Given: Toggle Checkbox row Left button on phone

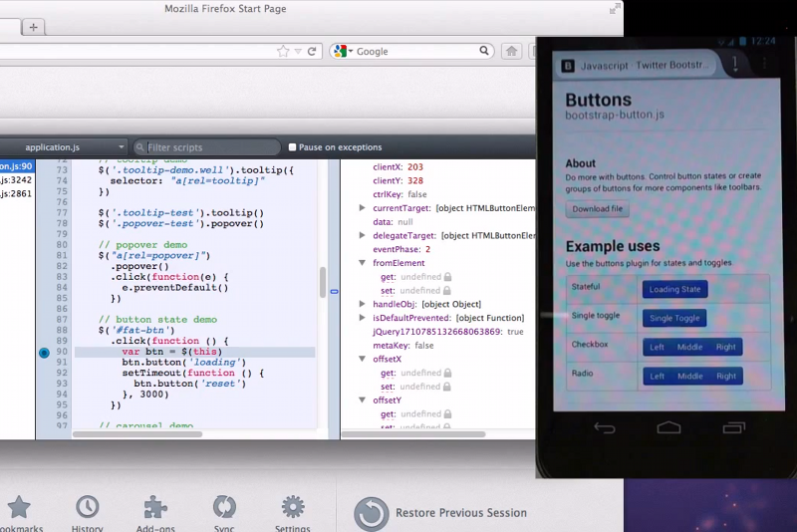Looking at the screenshot, I should [x=657, y=347].
